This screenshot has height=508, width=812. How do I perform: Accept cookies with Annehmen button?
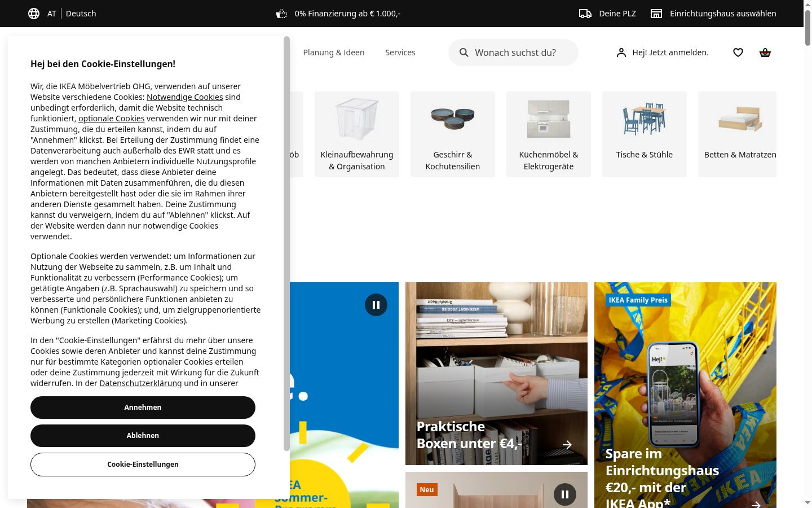click(143, 408)
